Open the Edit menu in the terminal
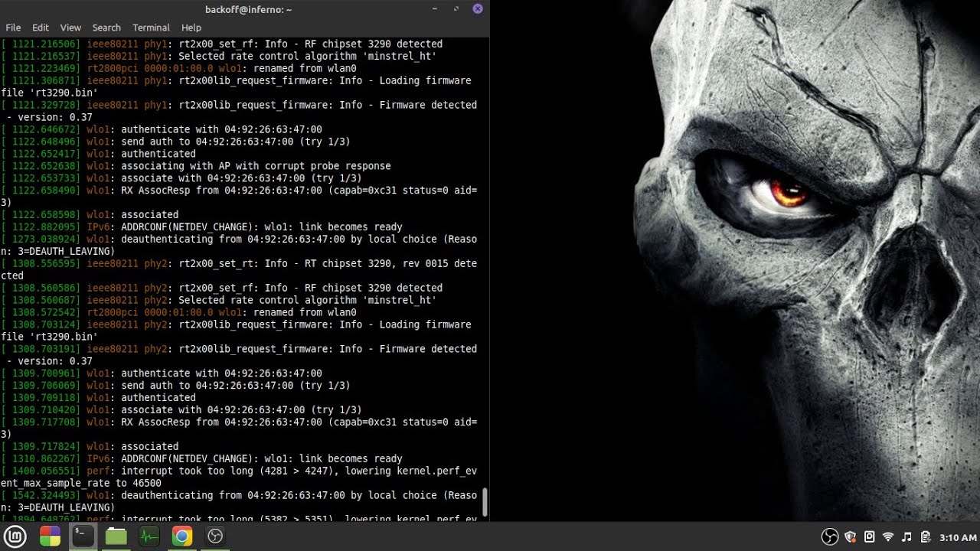The image size is (980, 551). (41, 28)
